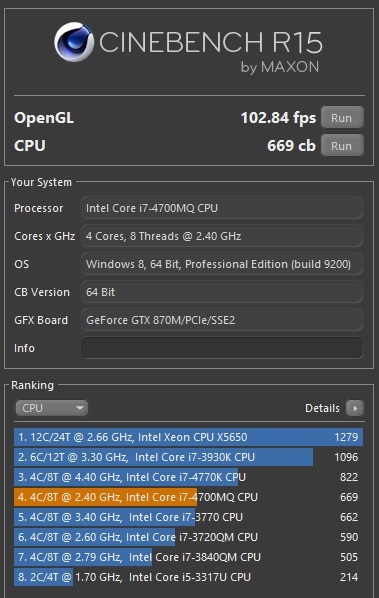Click the GFX Board GeForce field

[222, 320]
